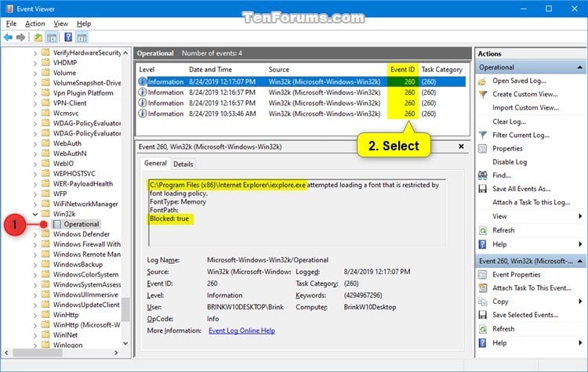The image size is (588, 372).
Task: Click the Save All Events floppy icon
Action: tap(483, 189)
